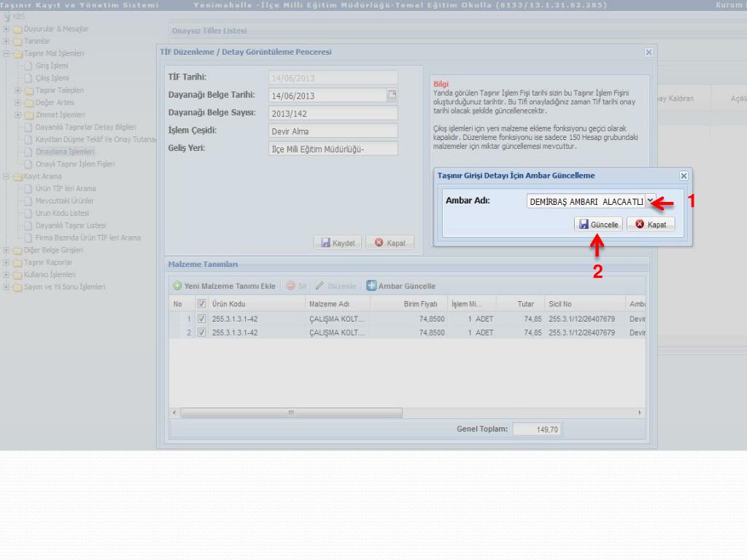The width and height of the screenshot is (747, 560).
Task: Close the TİF Düzenleme window
Action: coord(649,52)
